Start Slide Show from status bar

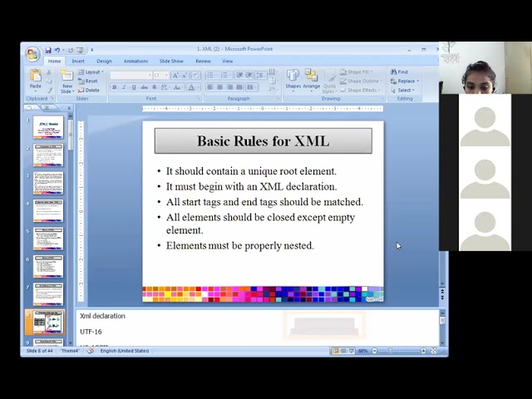(x=352, y=351)
